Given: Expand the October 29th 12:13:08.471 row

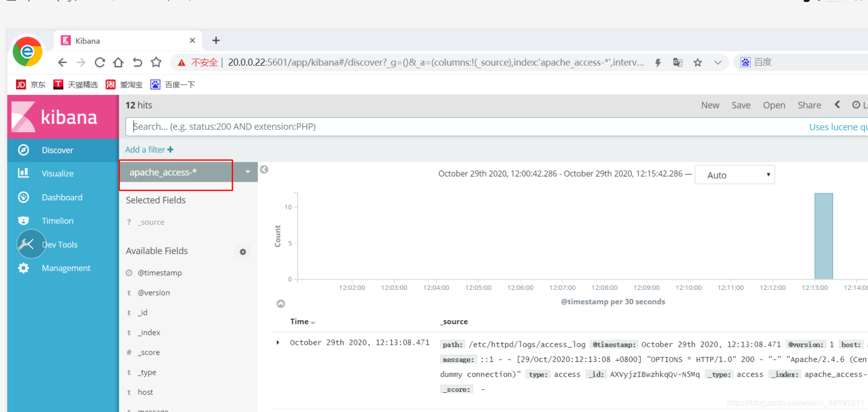Looking at the screenshot, I should (x=278, y=342).
